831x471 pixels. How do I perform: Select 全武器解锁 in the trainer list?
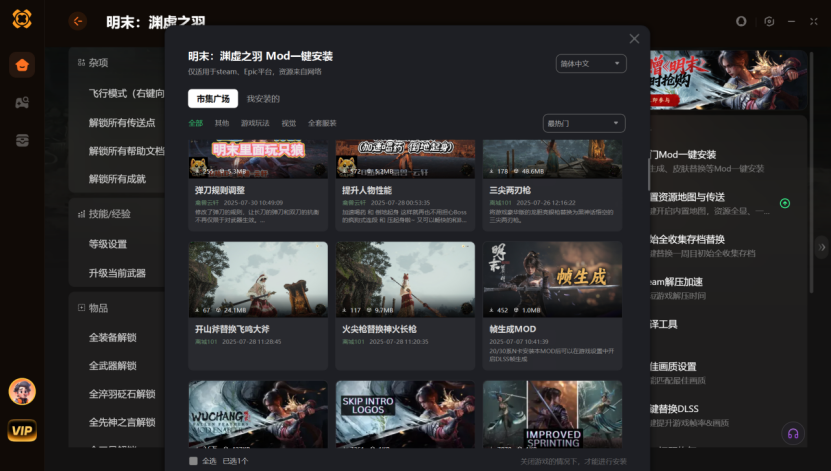coord(112,366)
